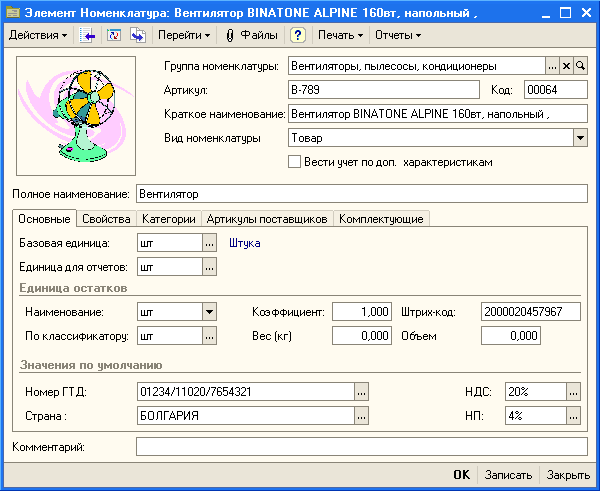Clear the Группа номенклатуры field with X

pyautogui.click(x=566, y=66)
